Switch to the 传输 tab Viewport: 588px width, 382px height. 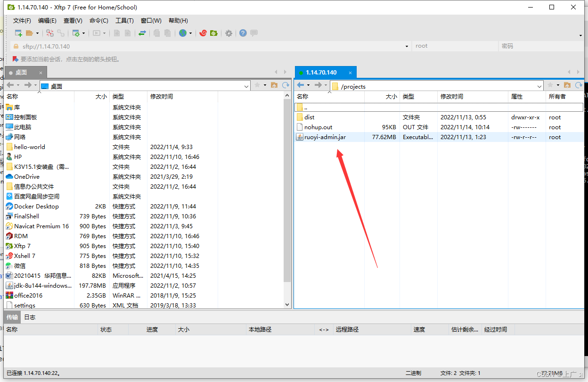[12, 317]
